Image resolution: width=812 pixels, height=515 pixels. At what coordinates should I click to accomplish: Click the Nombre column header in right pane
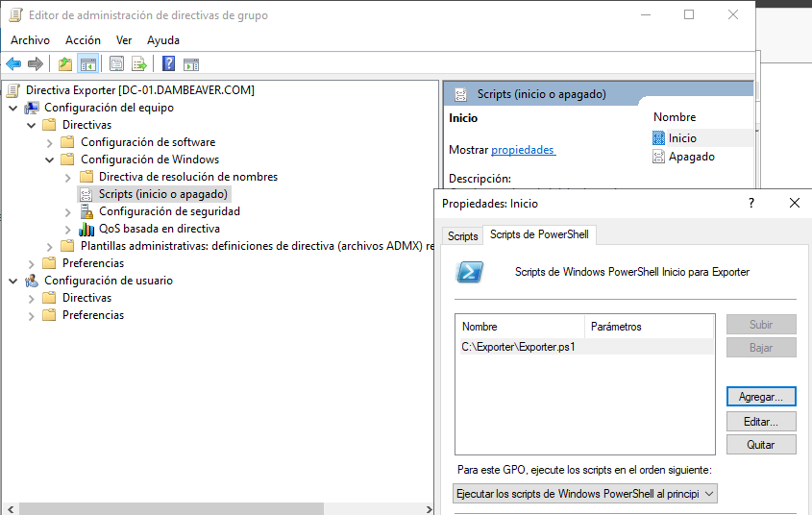pyautogui.click(x=675, y=117)
